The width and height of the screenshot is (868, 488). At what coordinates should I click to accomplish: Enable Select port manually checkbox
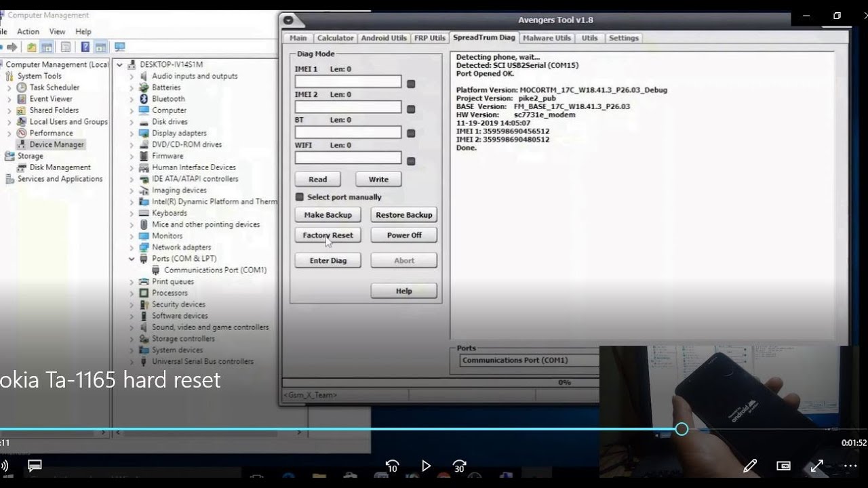[300, 197]
